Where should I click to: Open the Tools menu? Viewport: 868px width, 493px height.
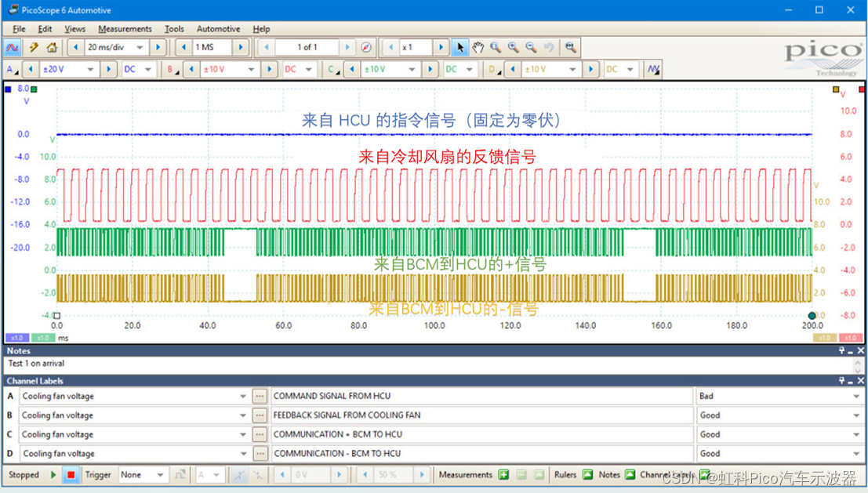(174, 29)
